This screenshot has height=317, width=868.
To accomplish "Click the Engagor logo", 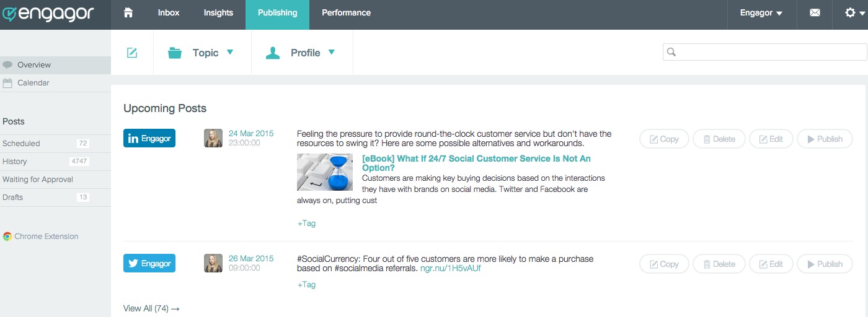I will coord(48,13).
